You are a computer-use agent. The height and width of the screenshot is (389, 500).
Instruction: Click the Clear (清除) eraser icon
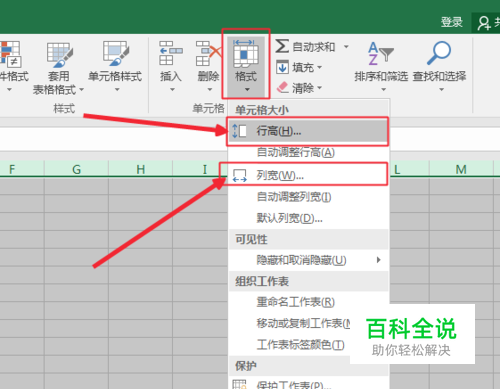(283, 87)
